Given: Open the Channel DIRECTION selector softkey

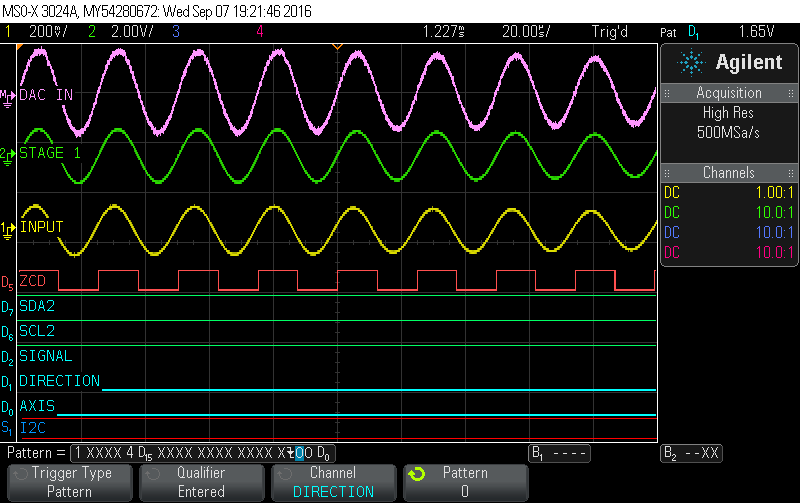Looking at the screenshot, I should 333,482.
